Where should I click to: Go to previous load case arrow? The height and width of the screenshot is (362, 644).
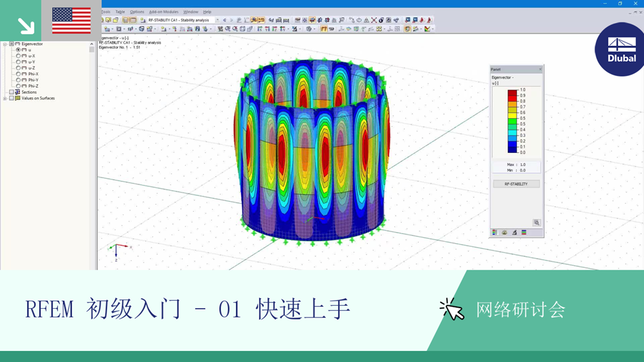225,20
